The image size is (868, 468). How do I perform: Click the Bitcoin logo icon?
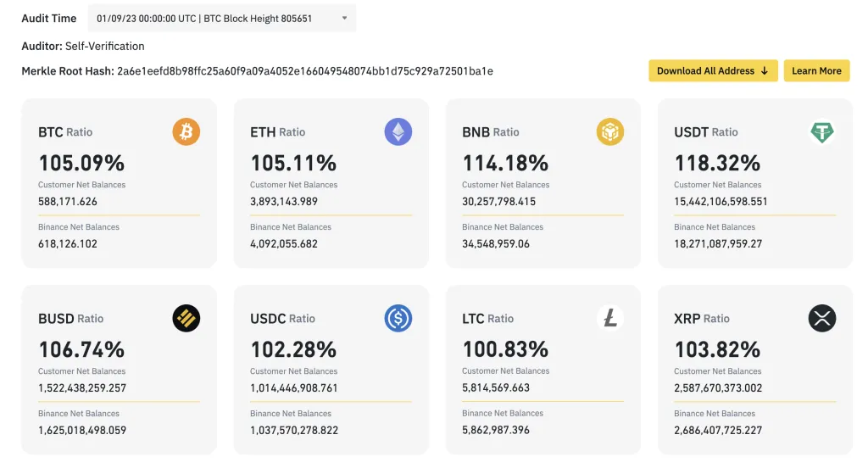point(186,131)
